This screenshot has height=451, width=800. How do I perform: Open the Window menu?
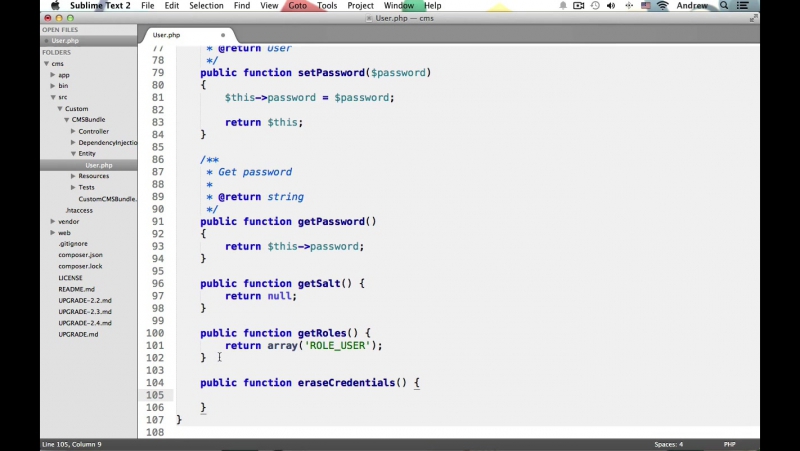(x=398, y=6)
